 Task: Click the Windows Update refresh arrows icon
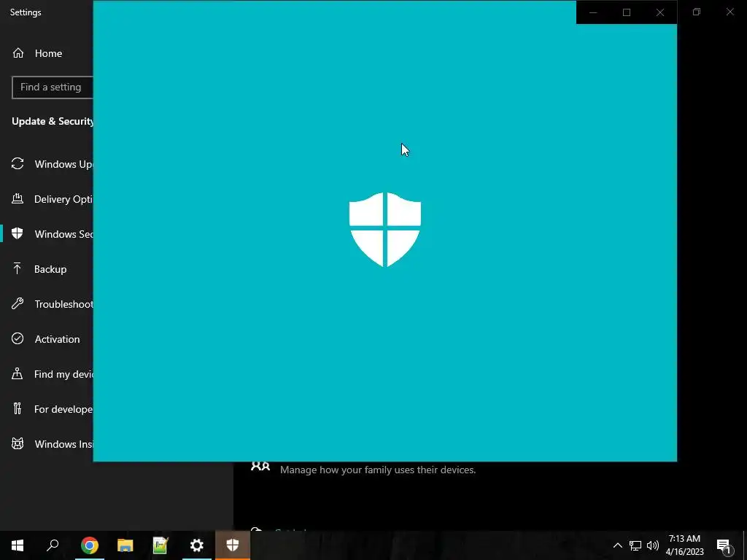(18, 164)
